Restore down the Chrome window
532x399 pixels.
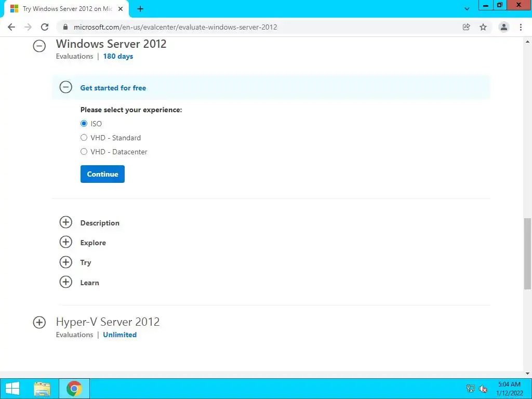click(x=500, y=5)
